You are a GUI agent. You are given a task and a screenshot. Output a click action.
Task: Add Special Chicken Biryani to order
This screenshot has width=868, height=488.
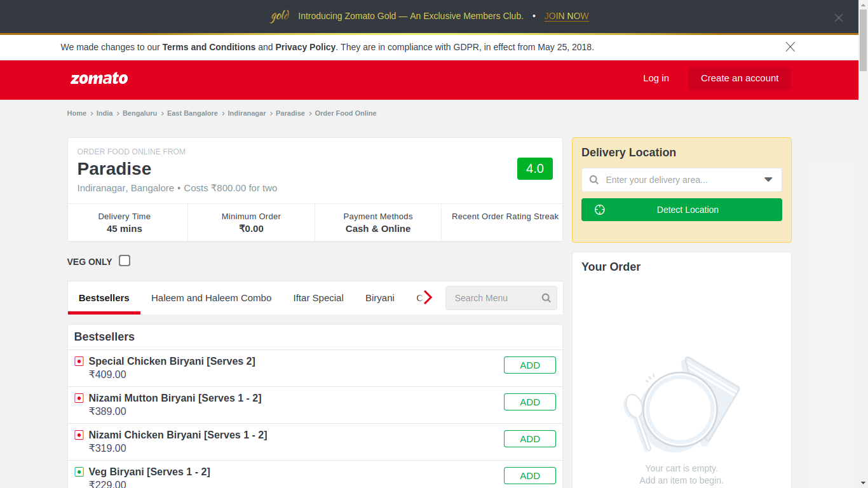tap(530, 365)
